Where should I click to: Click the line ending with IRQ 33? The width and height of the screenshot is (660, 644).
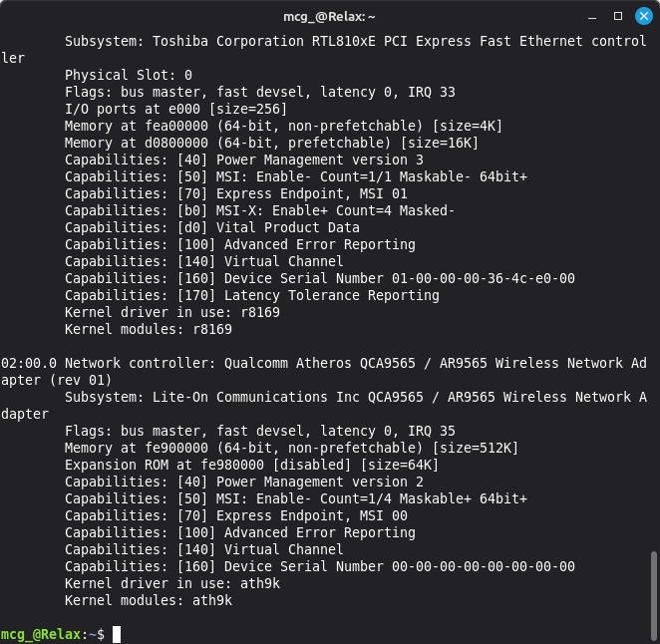(259, 92)
